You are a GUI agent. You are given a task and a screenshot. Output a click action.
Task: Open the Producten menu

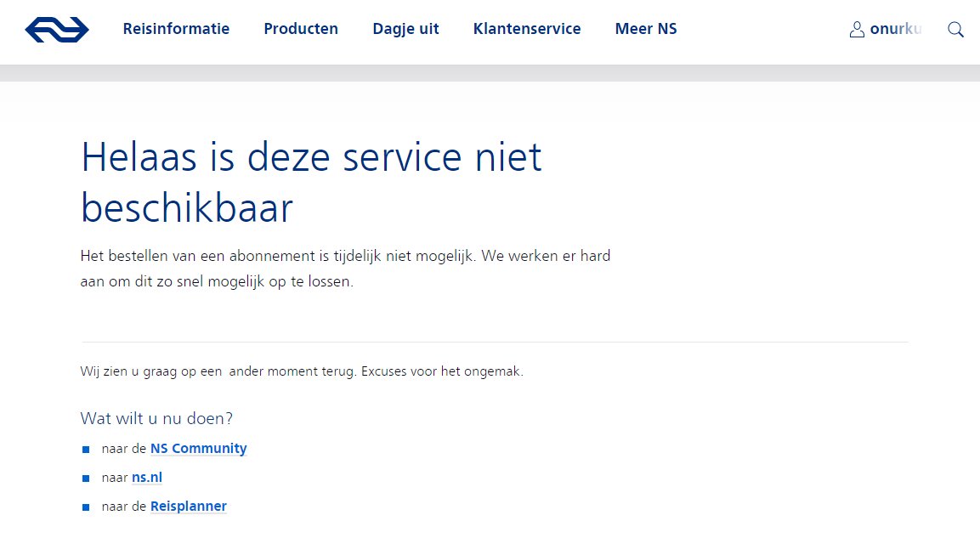[x=301, y=29]
